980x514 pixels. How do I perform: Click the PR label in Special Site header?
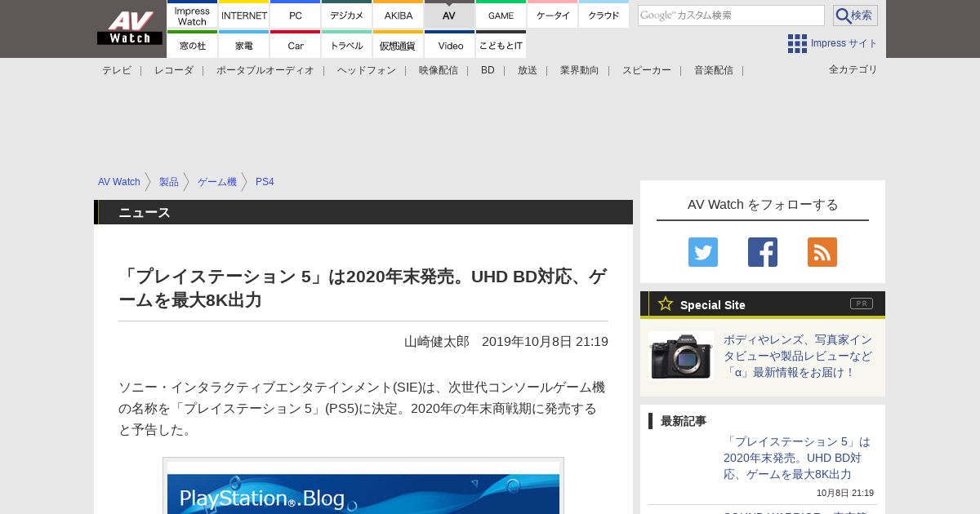pyautogui.click(x=862, y=304)
